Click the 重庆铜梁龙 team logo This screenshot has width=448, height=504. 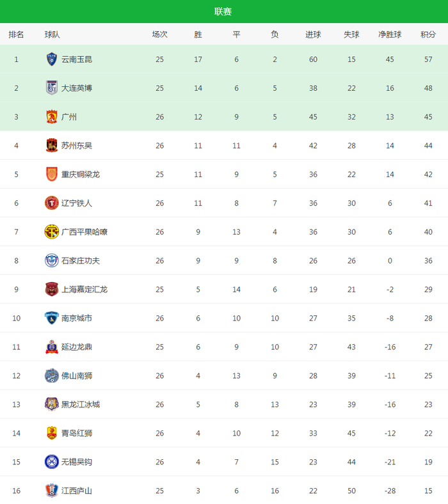(51, 175)
